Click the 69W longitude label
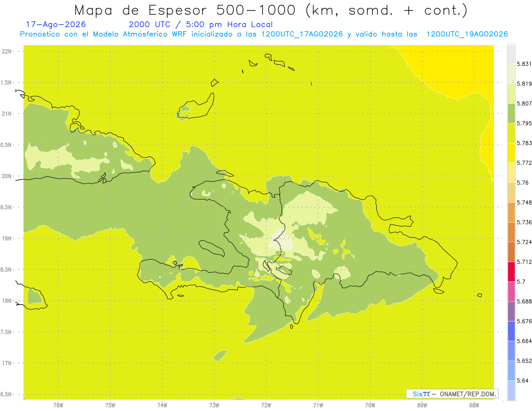Viewport: 532px width, 411px height. coord(422,405)
